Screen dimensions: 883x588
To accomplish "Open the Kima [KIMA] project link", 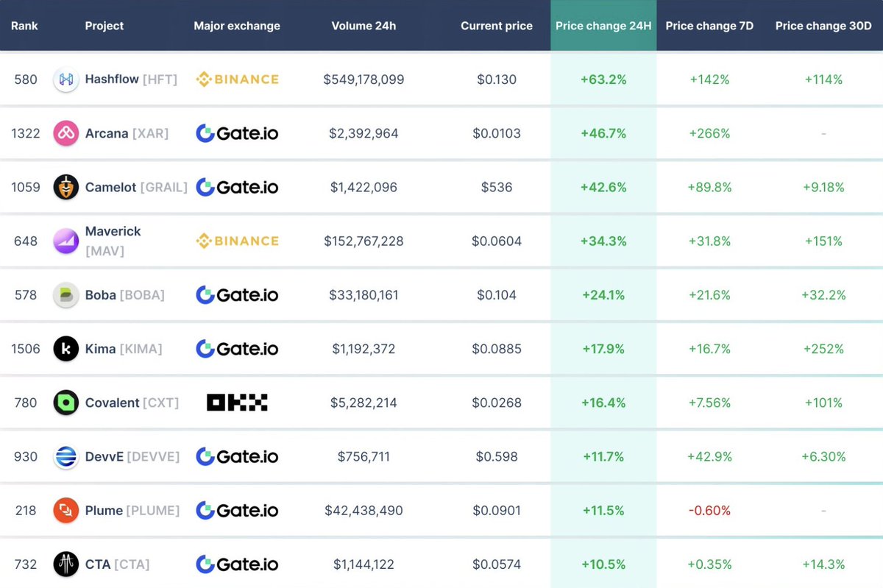I will click(124, 349).
